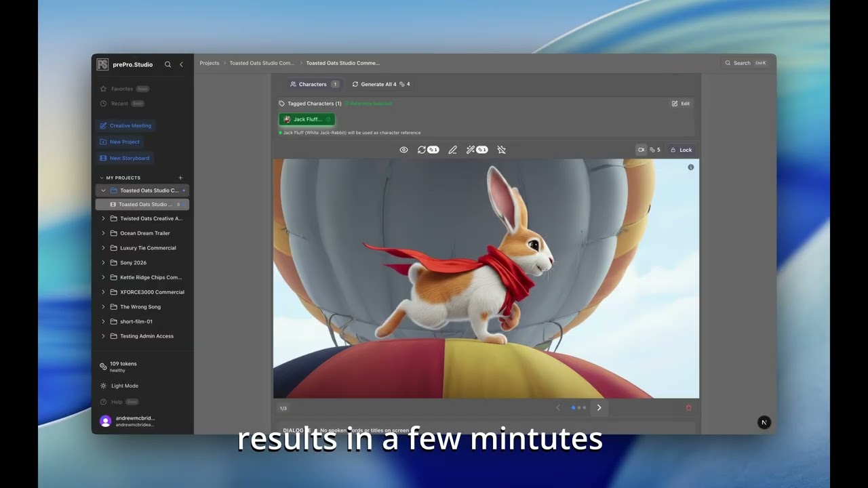Viewport: 868px width, 488px height.
Task: Click the 1/3 frame counter
Action: coord(283,408)
